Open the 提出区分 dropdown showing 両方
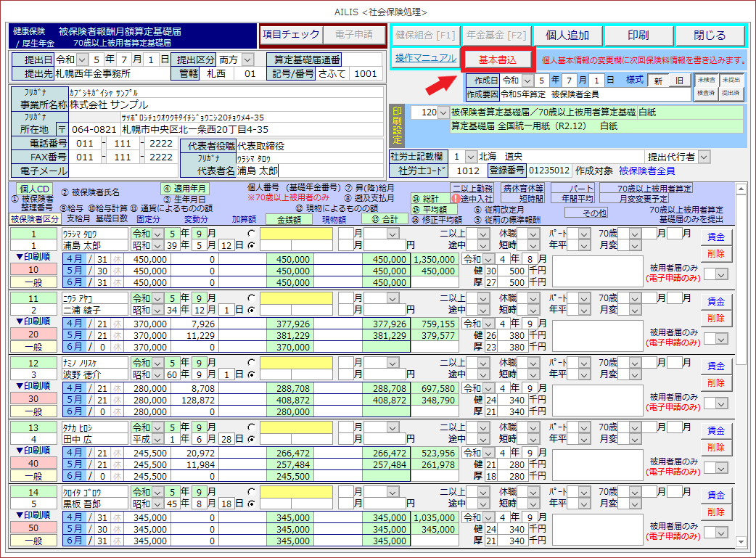756x558 pixels. tap(248, 60)
